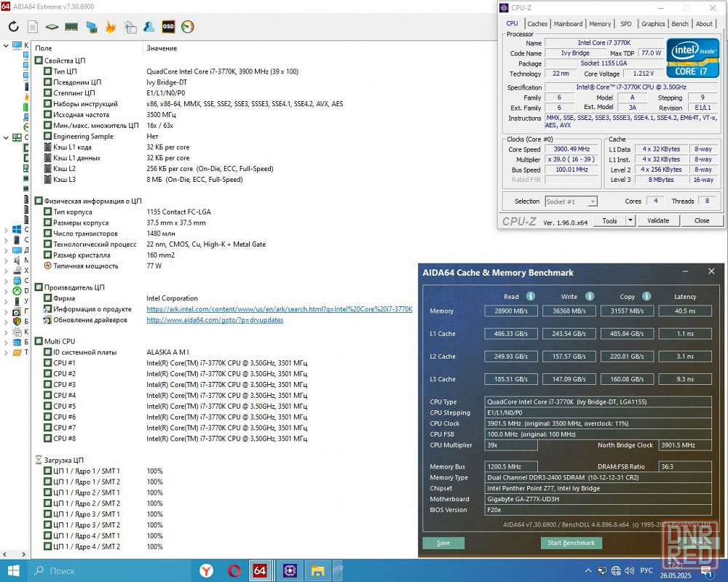Switch to the Memory tab in CPU-Z

[x=600, y=24]
